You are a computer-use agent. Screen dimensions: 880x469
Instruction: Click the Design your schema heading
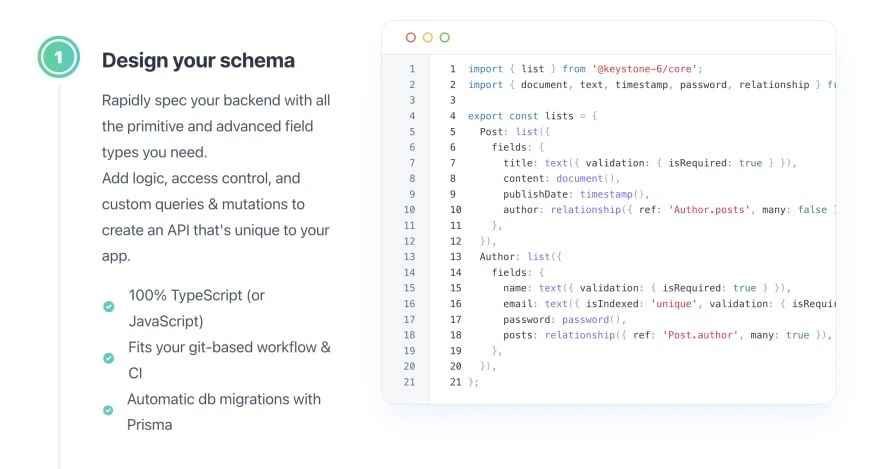pyautogui.click(x=198, y=60)
